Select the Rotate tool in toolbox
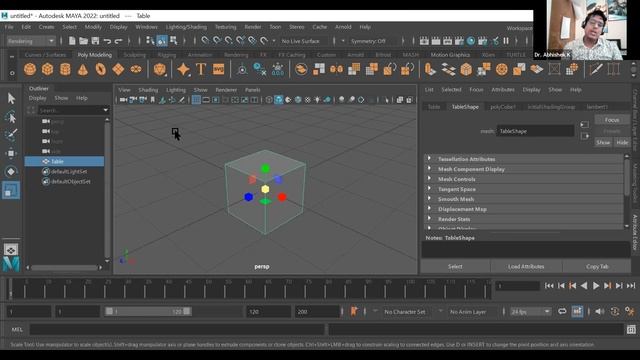This screenshot has width=640, height=360. point(11,171)
